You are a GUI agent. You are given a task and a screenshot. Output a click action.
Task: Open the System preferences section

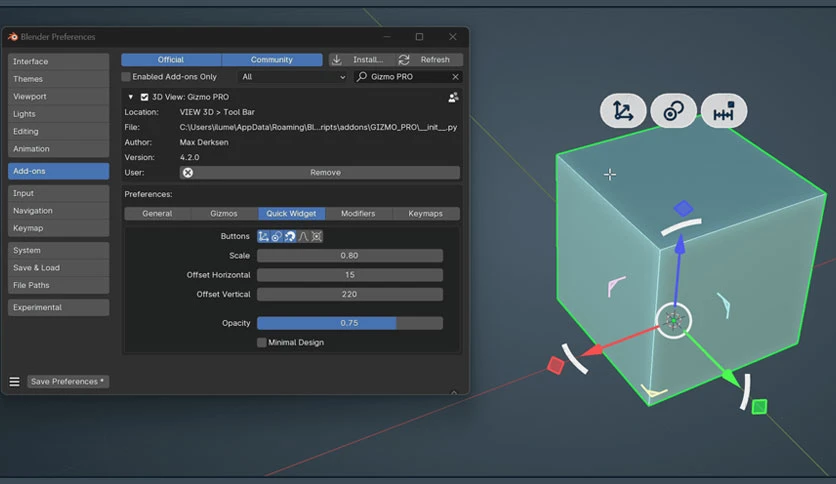coord(59,251)
